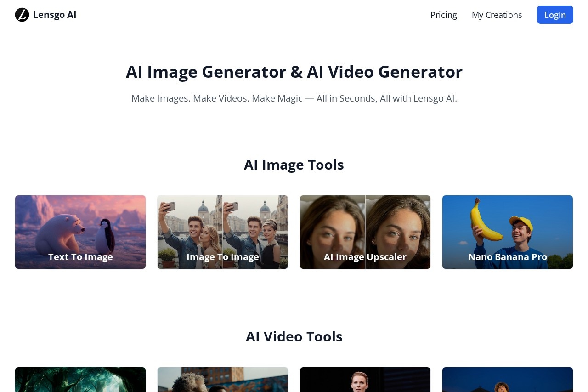Click the Lensgo AI brand name
This screenshot has height=392, width=588.
tap(55, 15)
